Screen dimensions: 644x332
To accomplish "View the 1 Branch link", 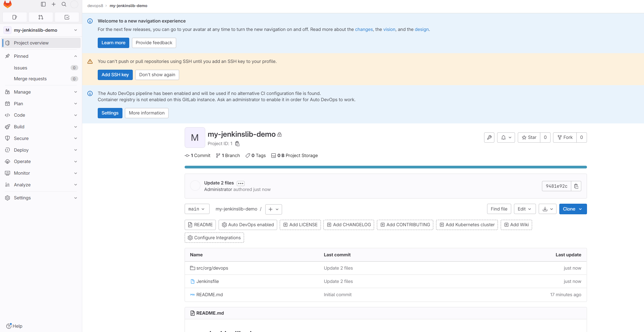I will coord(228,155).
